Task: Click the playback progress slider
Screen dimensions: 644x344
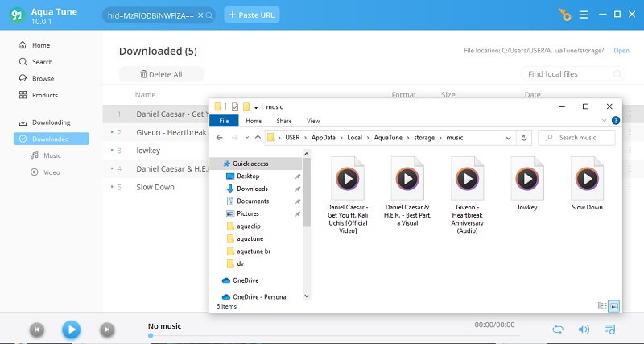Action: (335, 336)
